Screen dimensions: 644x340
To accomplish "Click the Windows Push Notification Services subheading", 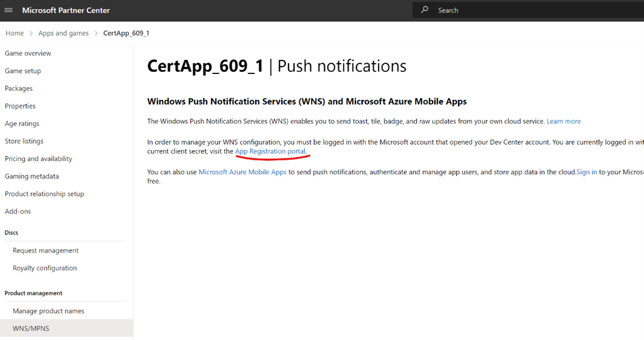I will tap(307, 102).
